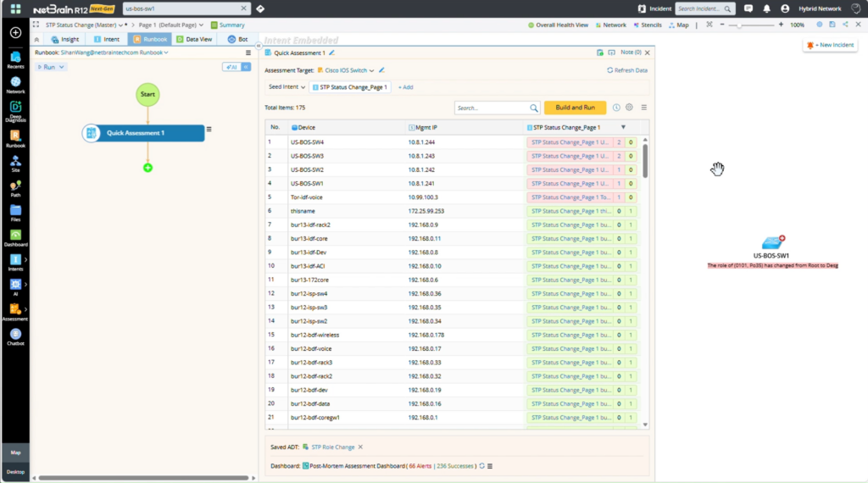Image resolution: width=868 pixels, height=483 pixels.
Task: Edit Quick Assessment 1 name with pencil icon
Action: click(332, 53)
